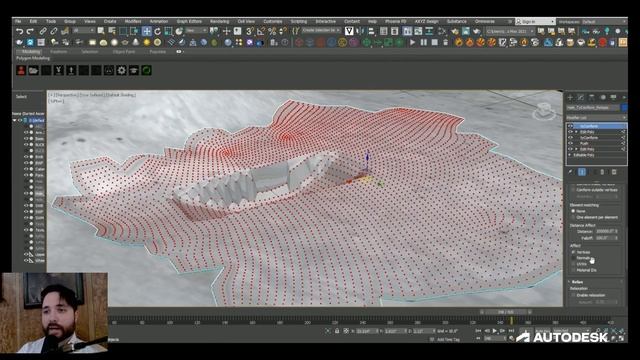Toggle eye of top tyConform modifier
The image size is (640, 360).
pos(571,126)
